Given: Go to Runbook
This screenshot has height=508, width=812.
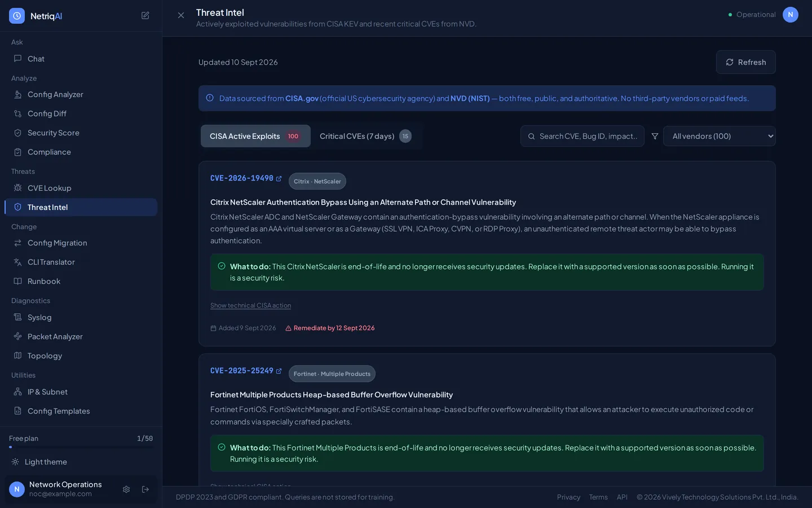Looking at the screenshot, I should point(81,281).
